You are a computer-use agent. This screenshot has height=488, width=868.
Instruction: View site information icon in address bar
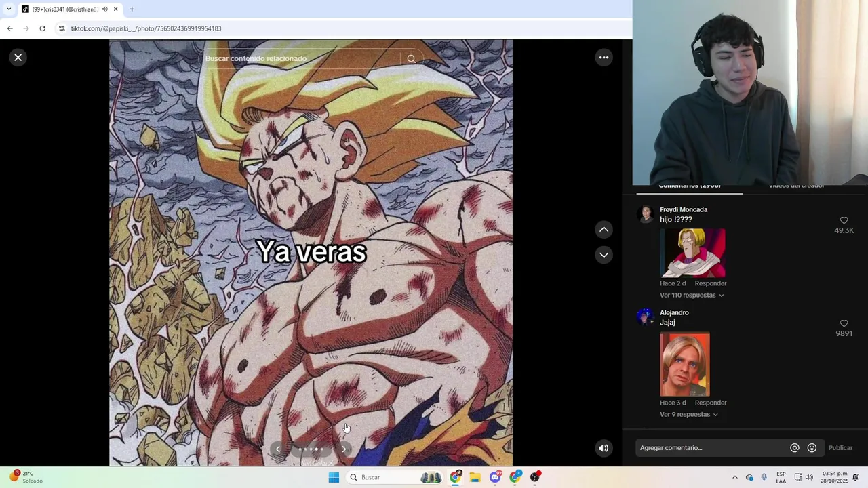coord(62,28)
